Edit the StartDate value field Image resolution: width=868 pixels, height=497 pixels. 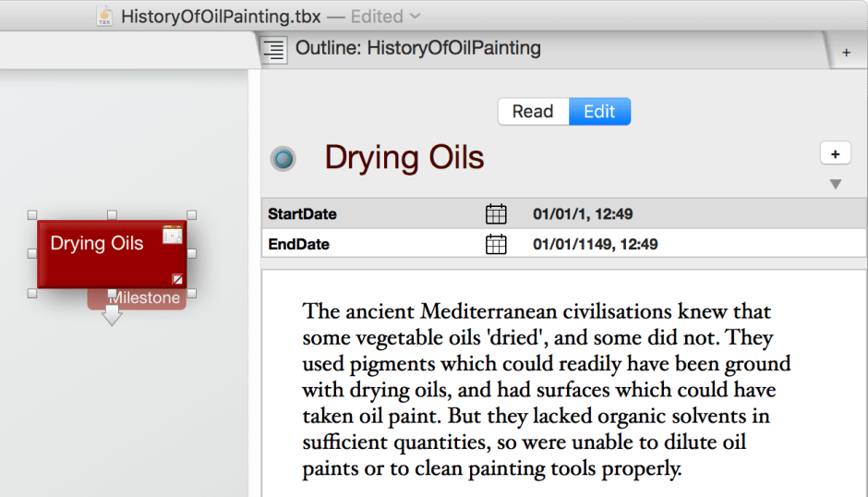(x=583, y=214)
